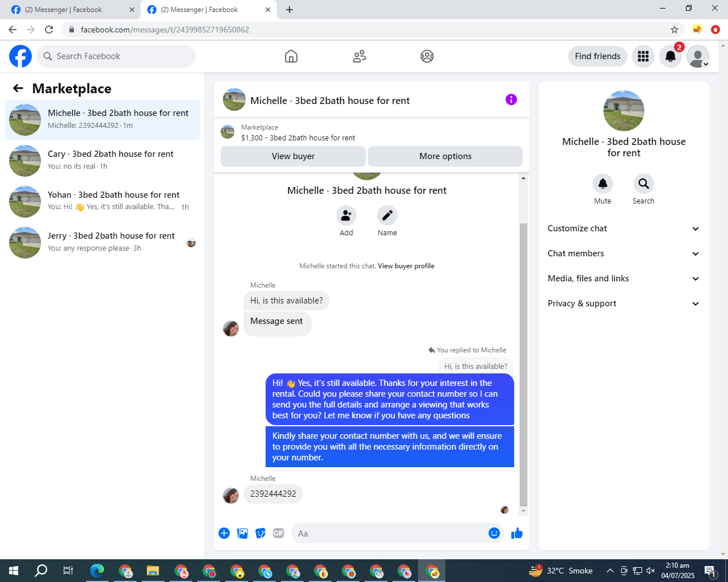Open View buyer profile link
The image size is (728, 582).
(x=406, y=266)
